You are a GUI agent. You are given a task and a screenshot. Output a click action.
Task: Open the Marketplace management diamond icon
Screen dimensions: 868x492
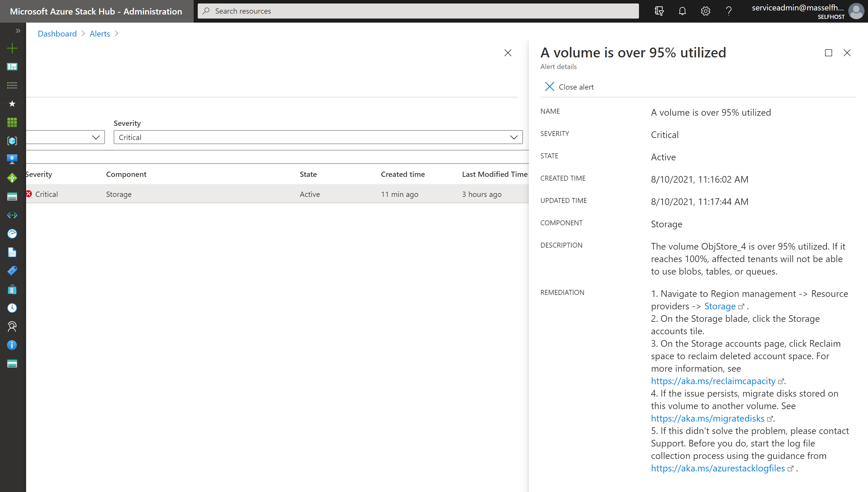12,177
